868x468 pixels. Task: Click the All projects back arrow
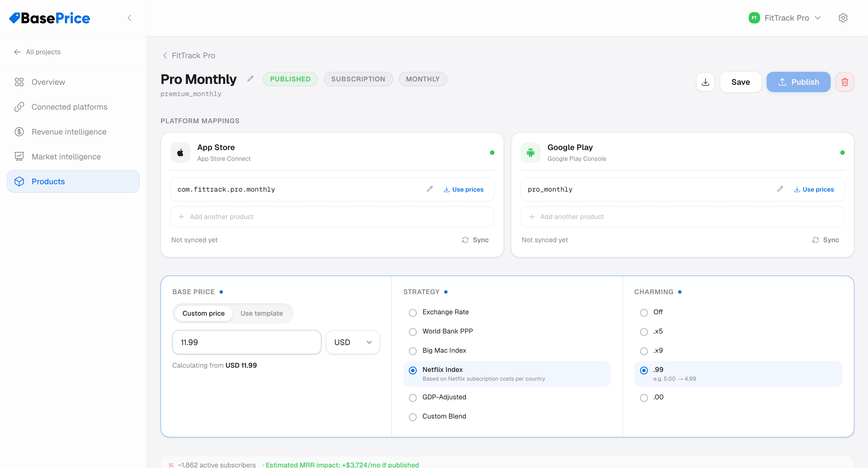pos(18,52)
